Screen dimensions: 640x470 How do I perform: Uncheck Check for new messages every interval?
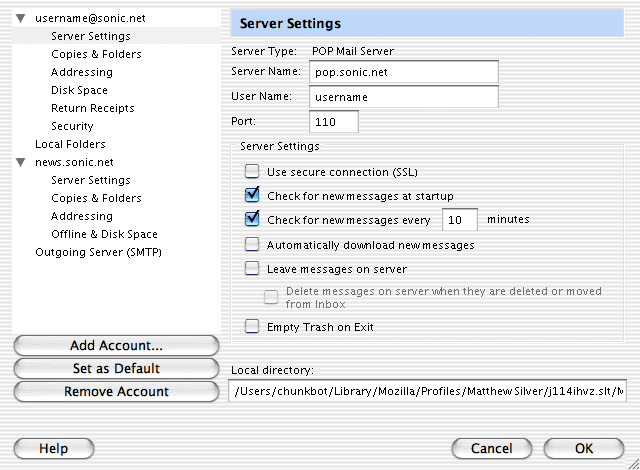click(x=252, y=219)
